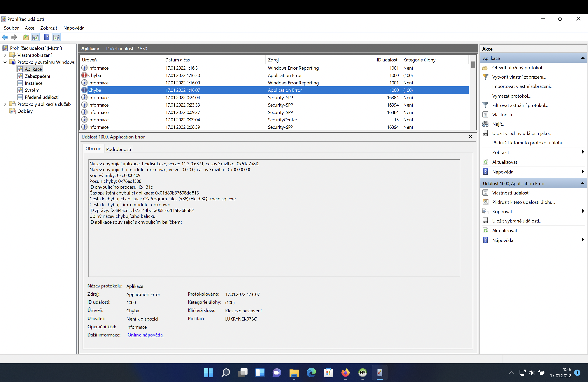Click Vymazat protokol in the Akce pane
Screen dimensions: 588x382
tap(511, 96)
